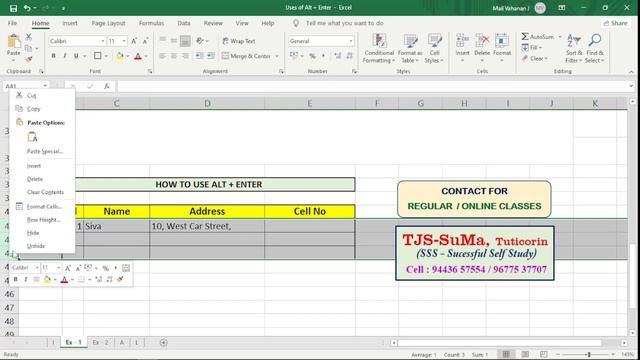The height and width of the screenshot is (360, 640).
Task: Toggle Merge & Center
Action: 246,56
